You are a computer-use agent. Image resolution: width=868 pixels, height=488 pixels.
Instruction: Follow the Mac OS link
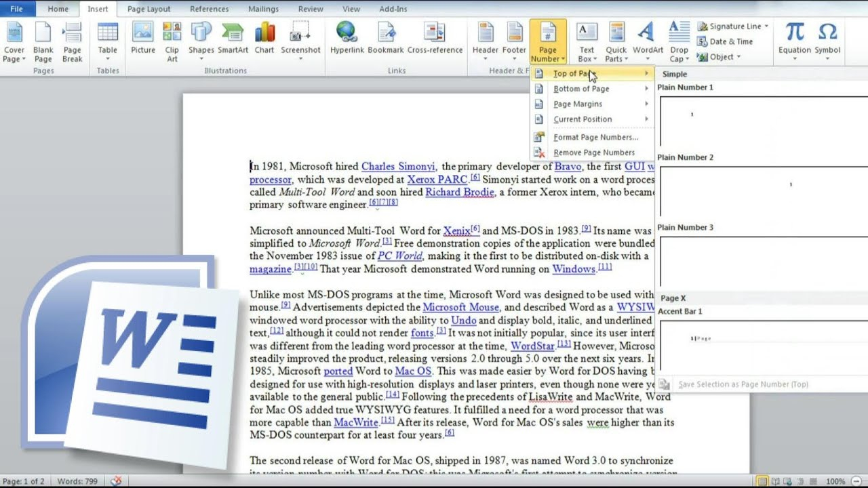coord(413,371)
